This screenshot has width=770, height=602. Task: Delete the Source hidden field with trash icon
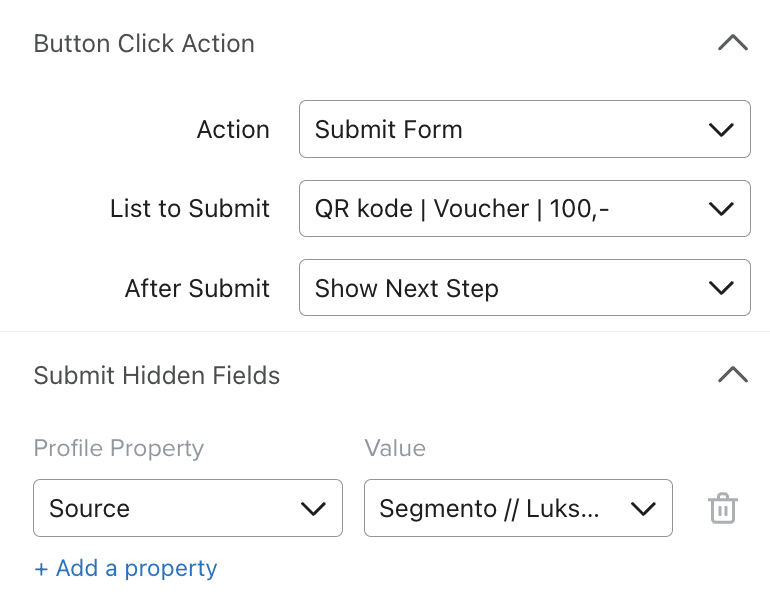pos(723,508)
